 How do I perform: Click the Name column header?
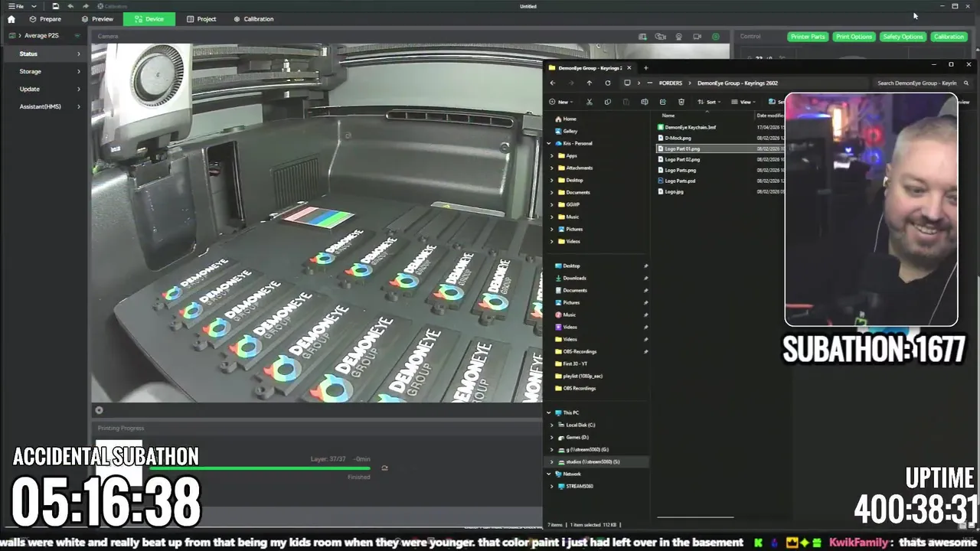(x=668, y=116)
